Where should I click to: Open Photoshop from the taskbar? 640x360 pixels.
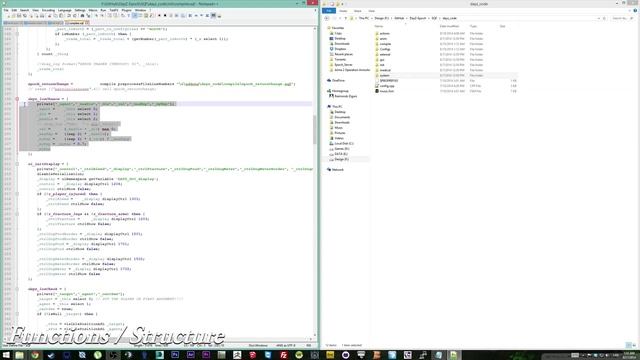click(x=175, y=355)
